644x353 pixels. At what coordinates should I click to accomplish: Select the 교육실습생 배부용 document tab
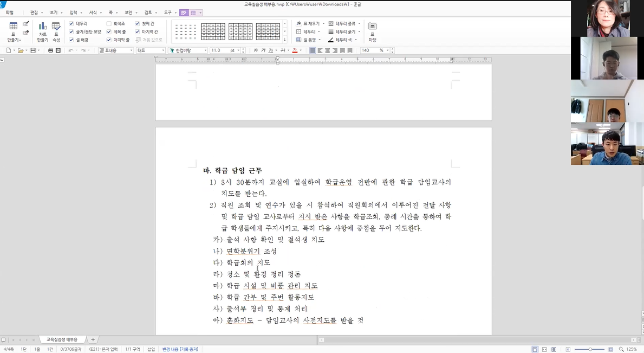click(61, 339)
